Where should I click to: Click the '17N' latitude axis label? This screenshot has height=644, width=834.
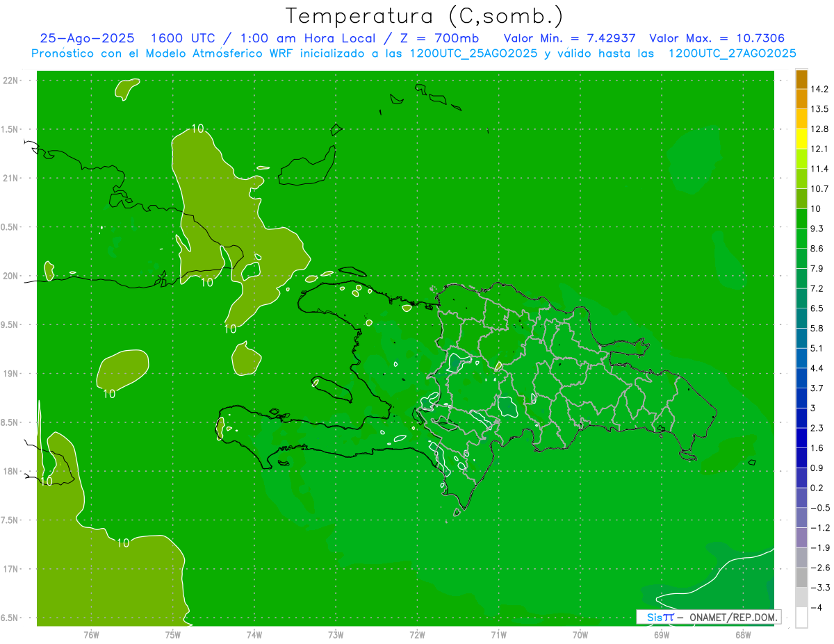[x=11, y=569]
